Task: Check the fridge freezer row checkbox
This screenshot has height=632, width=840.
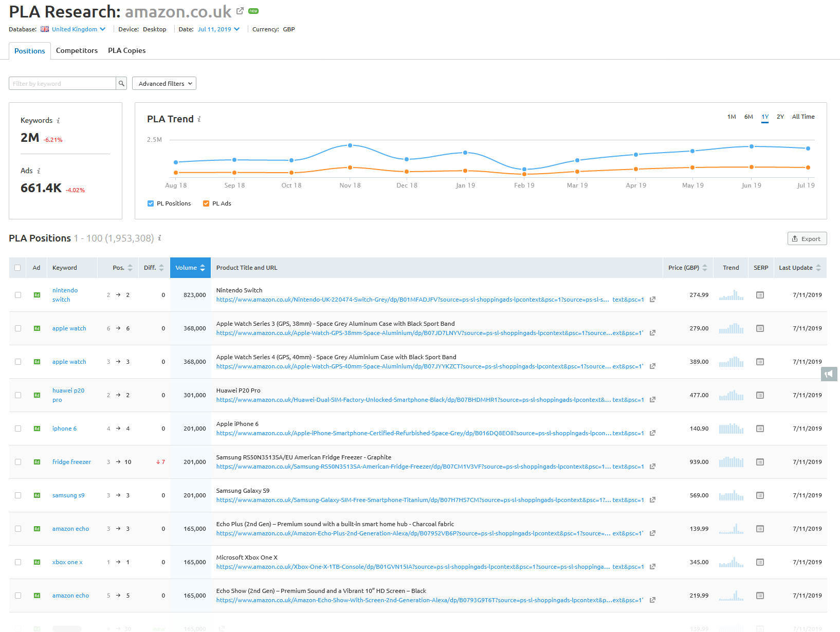Action: click(18, 462)
